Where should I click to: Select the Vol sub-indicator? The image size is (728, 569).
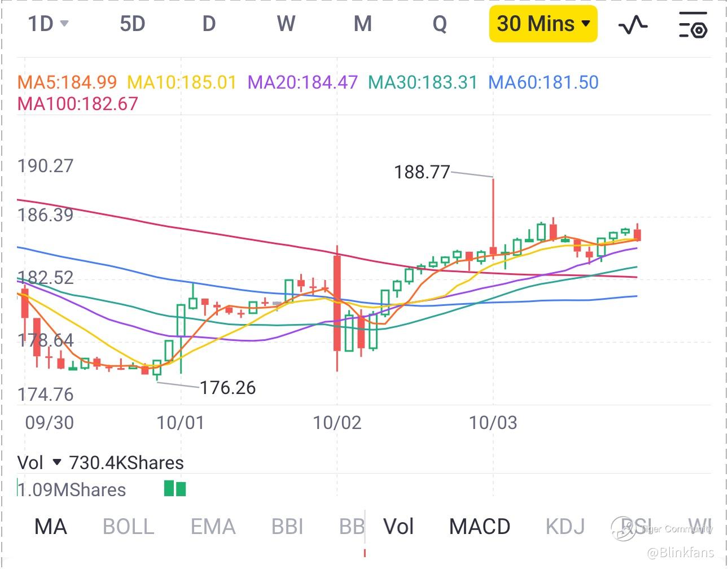point(398,527)
